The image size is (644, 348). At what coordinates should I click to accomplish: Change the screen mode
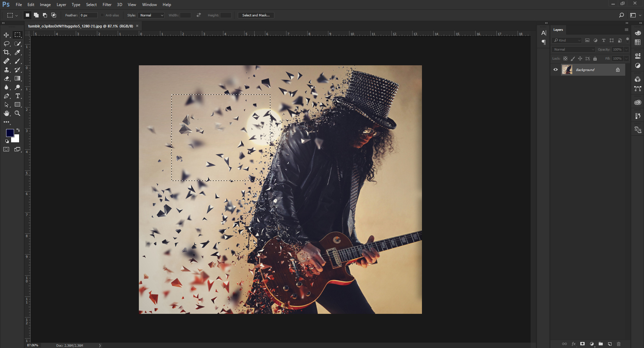point(17,149)
